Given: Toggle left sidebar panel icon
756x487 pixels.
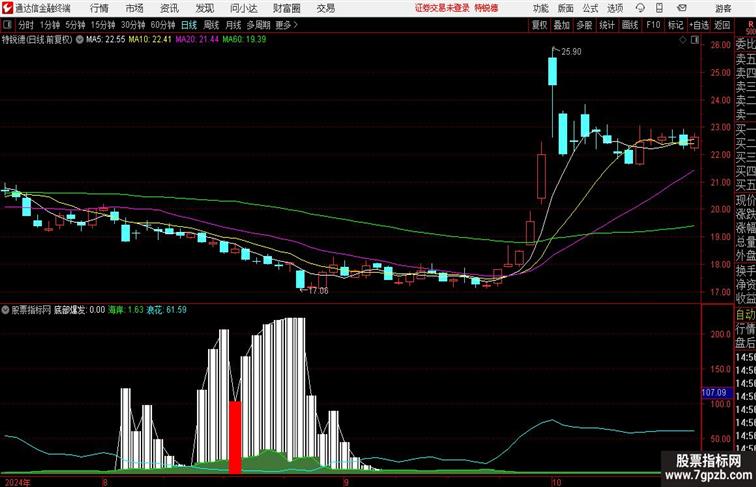Looking at the screenshot, I should pyautogui.click(x=7, y=25).
